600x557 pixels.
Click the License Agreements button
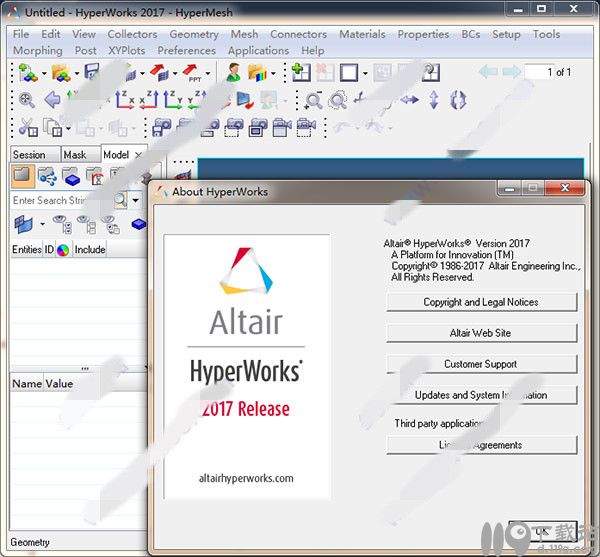tap(481, 445)
